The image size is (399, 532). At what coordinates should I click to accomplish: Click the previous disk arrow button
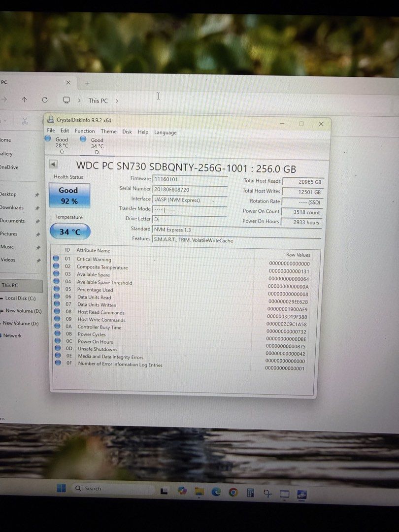point(53,164)
